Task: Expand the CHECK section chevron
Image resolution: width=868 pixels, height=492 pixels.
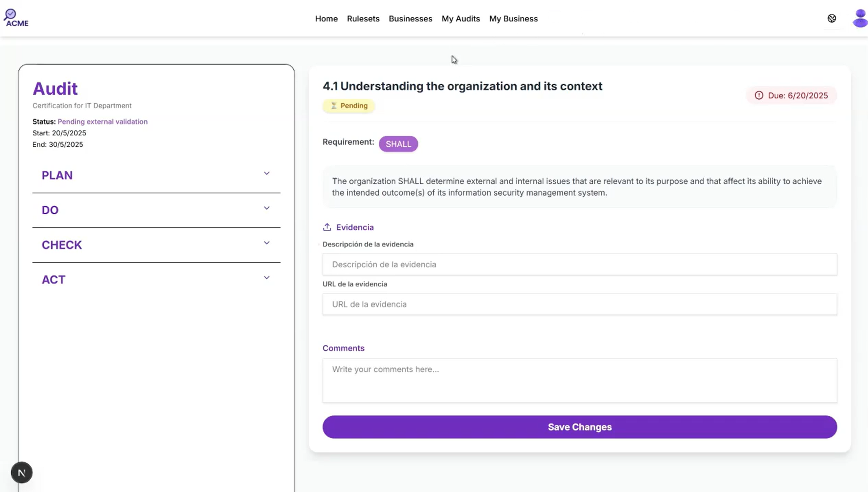Action: point(266,243)
